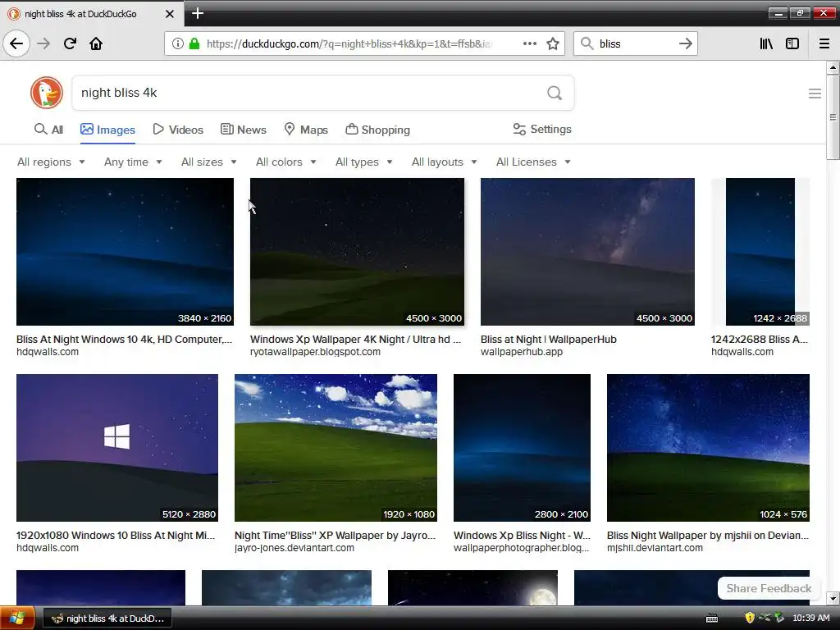Open the moon image thumbnail in bottom row
Viewport: 840px width, 630px height.
(472, 588)
